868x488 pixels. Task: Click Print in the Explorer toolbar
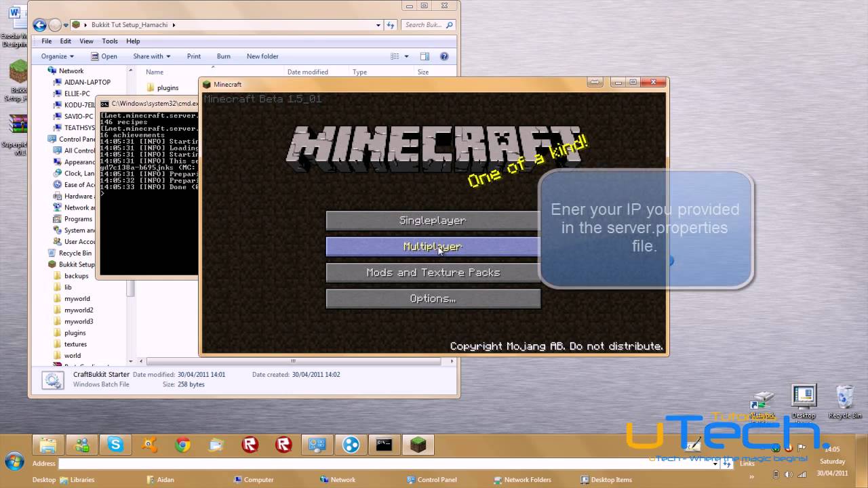coord(194,56)
